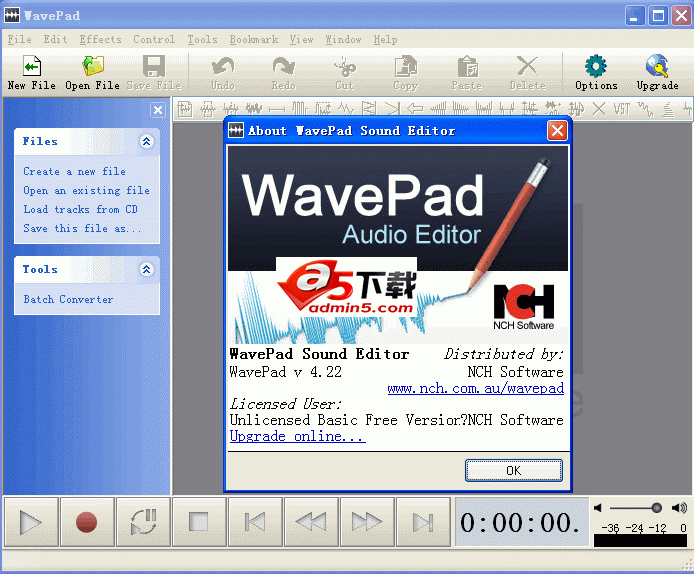Go to start with skip-back button
The image size is (694, 574).
click(x=255, y=522)
